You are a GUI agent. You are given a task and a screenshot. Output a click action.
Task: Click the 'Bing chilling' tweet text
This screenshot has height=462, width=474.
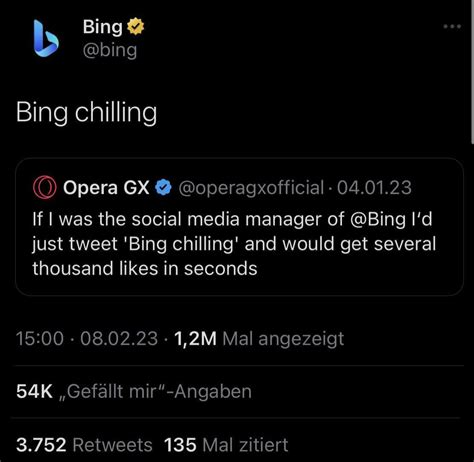point(86,113)
